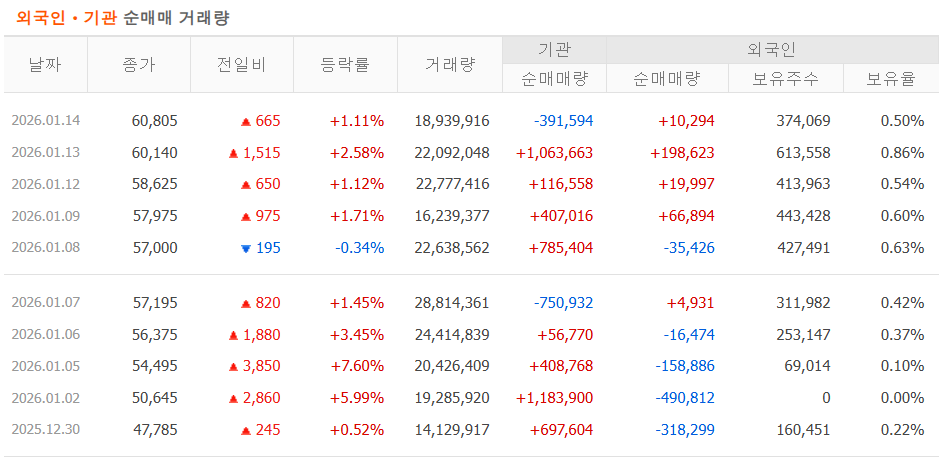Click the 거래량 column header
The width and height of the screenshot is (942, 467).
449,64
